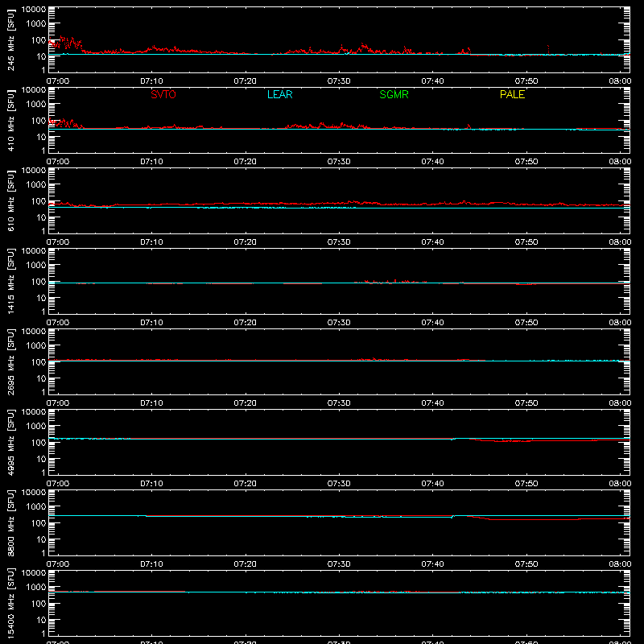Select the 15400 MHz [SFU] axis title
The width and height of the screenshot is (644, 644).
pyautogui.click(x=10, y=604)
